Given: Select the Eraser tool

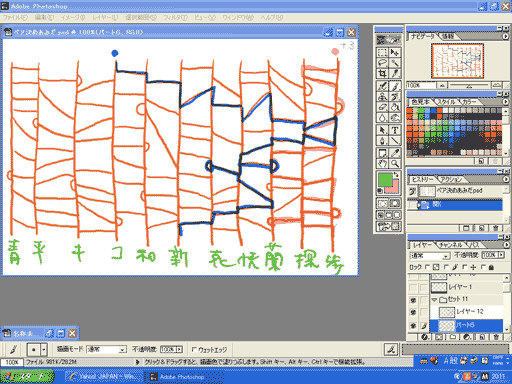Looking at the screenshot, I should click(382, 107).
